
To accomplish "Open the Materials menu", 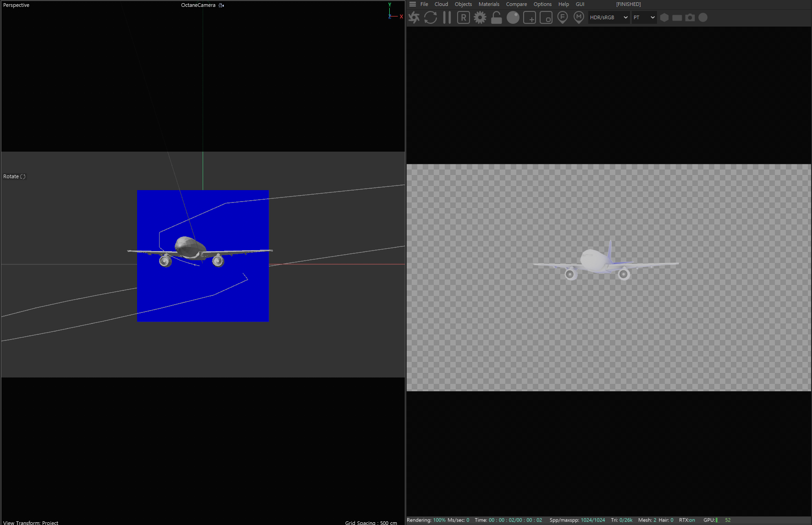I will click(x=489, y=4).
